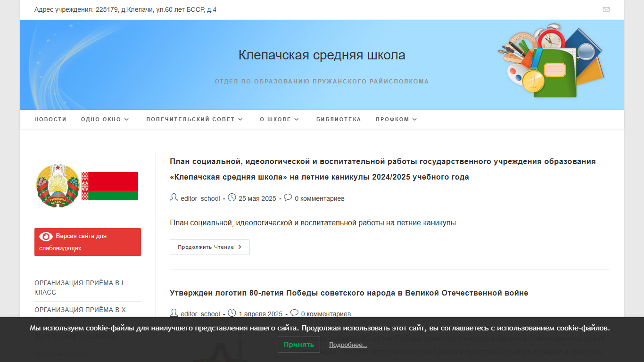Click the author icon beside first post's editor_school
The width and height of the screenshot is (644, 362).
[174, 198]
